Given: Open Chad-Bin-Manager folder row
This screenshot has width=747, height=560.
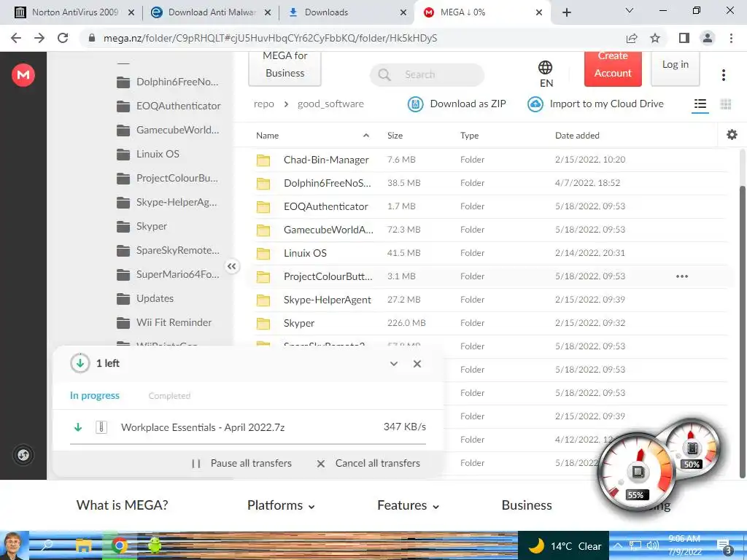Looking at the screenshot, I should click(x=491, y=160).
